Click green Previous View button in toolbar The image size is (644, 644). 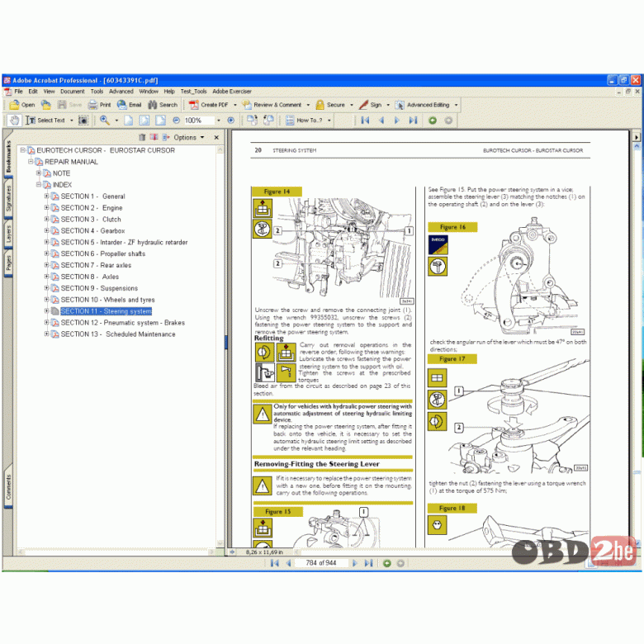click(433, 121)
